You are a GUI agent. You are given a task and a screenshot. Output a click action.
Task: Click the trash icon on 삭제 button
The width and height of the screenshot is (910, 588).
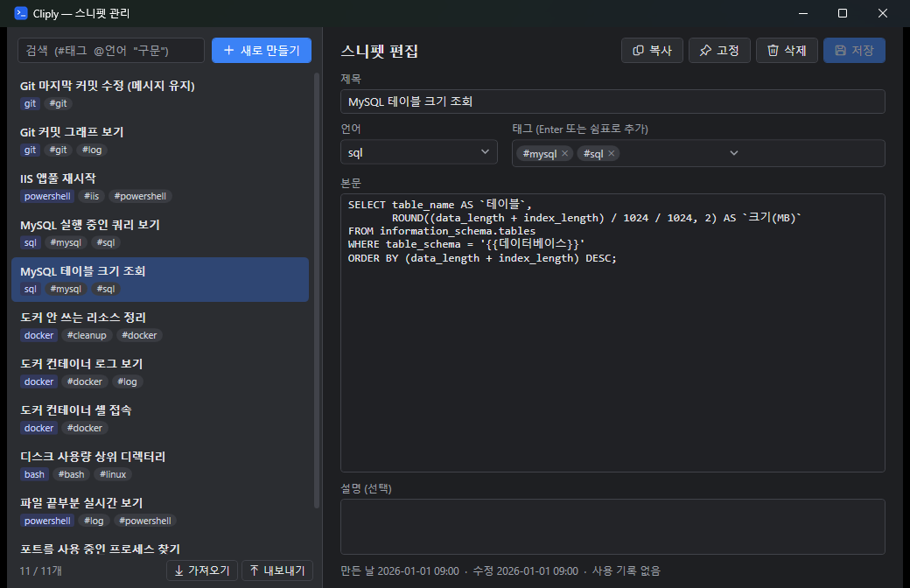773,51
